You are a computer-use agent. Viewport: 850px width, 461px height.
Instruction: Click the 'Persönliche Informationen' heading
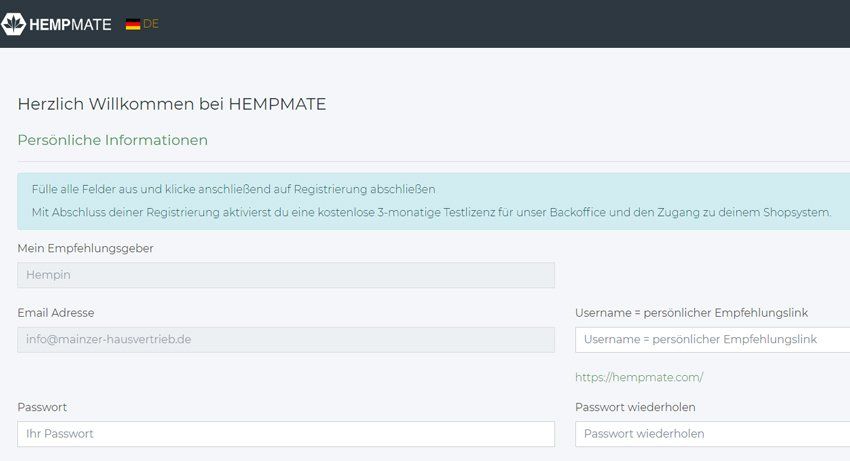click(x=113, y=140)
